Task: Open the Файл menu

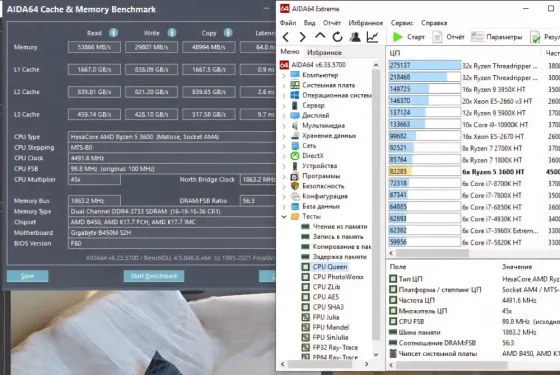Action: [288, 23]
